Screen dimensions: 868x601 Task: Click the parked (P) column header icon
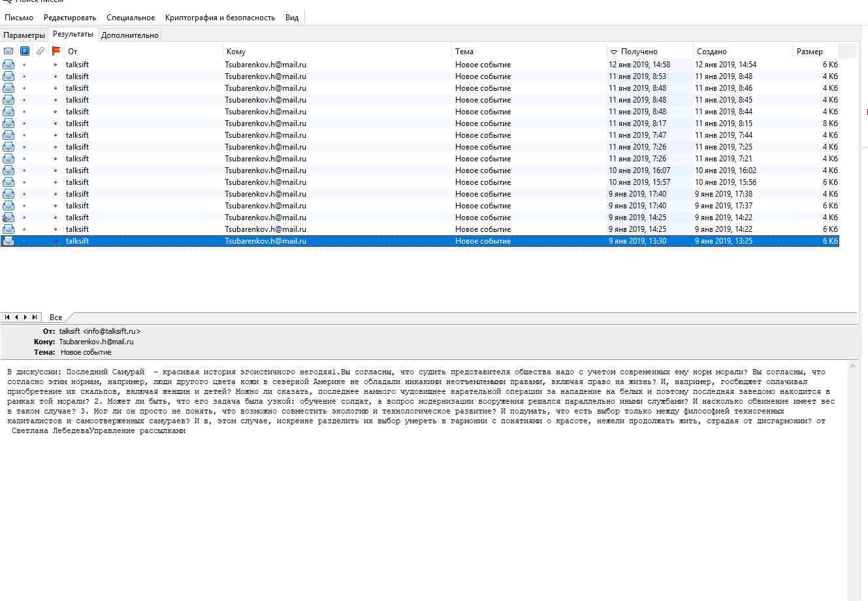[25, 51]
